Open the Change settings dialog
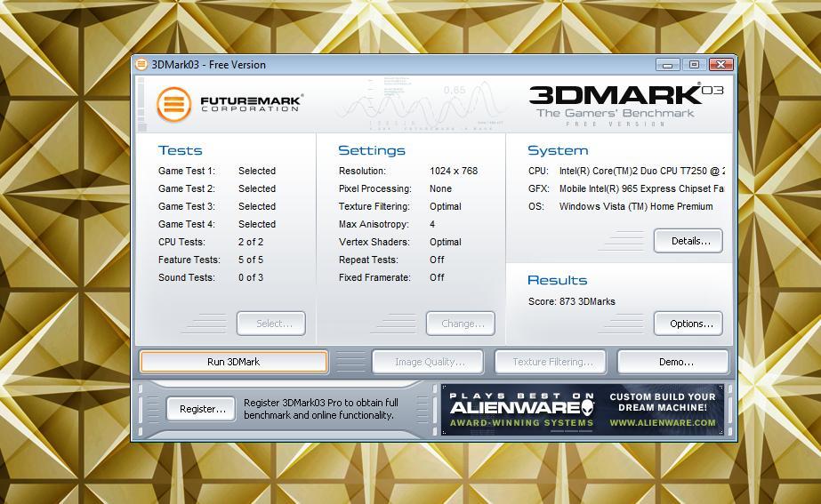Image resolution: width=821 pixels, height=504 pixels. (x=461, y=324)
